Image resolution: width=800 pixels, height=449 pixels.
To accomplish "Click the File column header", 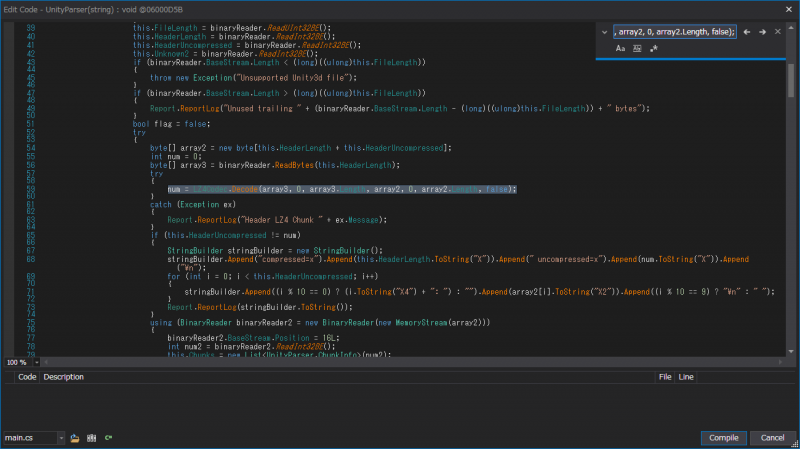I will click(664, 377).
